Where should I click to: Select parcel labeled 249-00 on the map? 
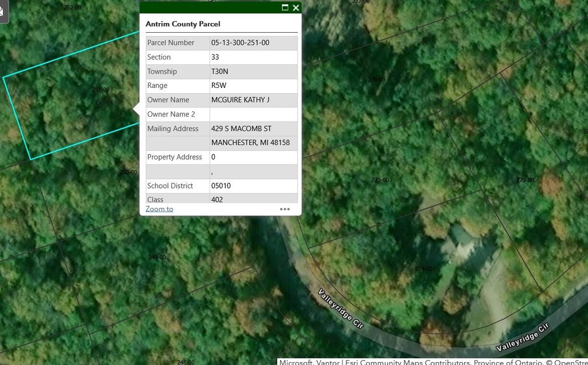(157, 258)
